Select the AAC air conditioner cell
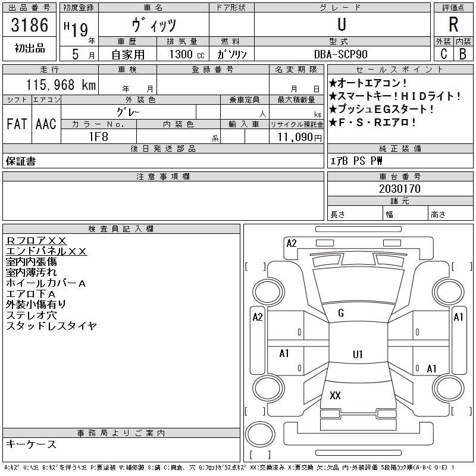 tap(46, 124)
